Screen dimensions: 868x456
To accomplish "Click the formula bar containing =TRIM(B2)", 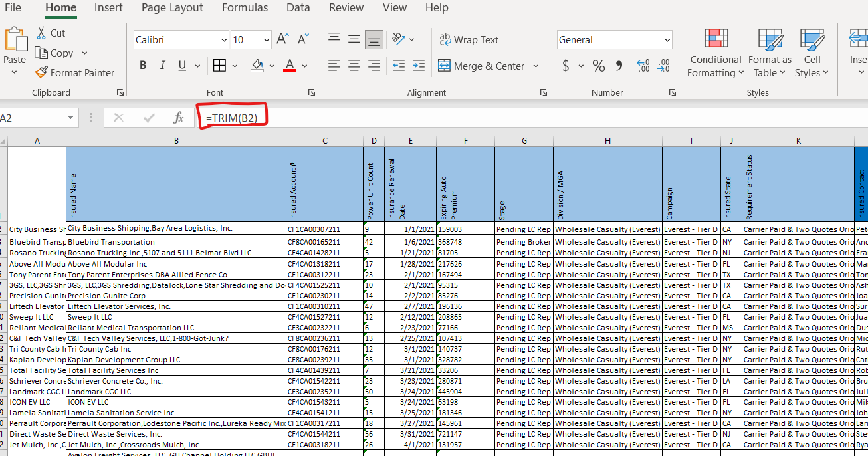I will (x=532, y=118).
